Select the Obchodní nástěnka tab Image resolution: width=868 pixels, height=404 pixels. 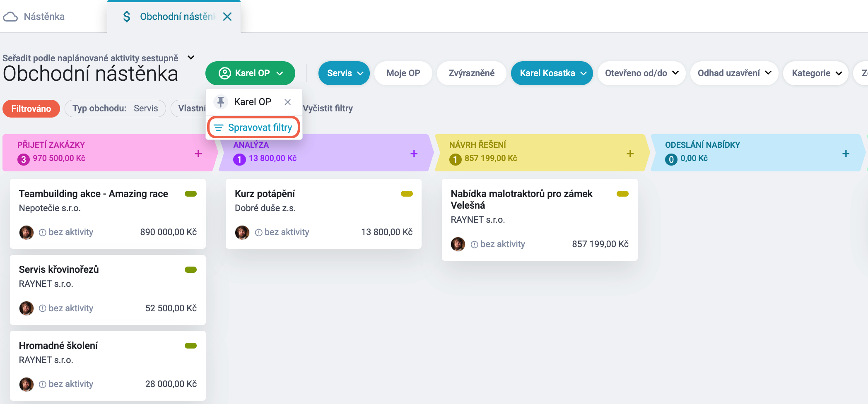(174, 17)
